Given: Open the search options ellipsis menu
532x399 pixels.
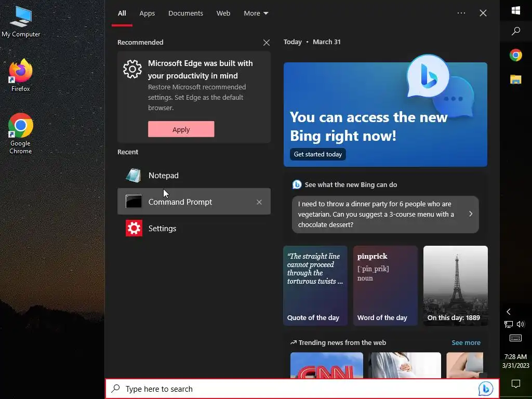Looking at the screenshot, I should (x=461, y=13).
